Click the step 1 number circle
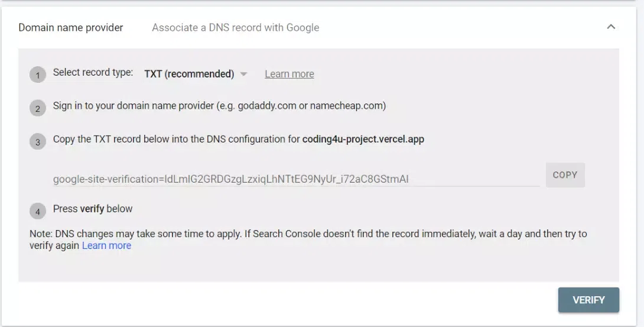The image size is (644, 327). pos(38,75)
